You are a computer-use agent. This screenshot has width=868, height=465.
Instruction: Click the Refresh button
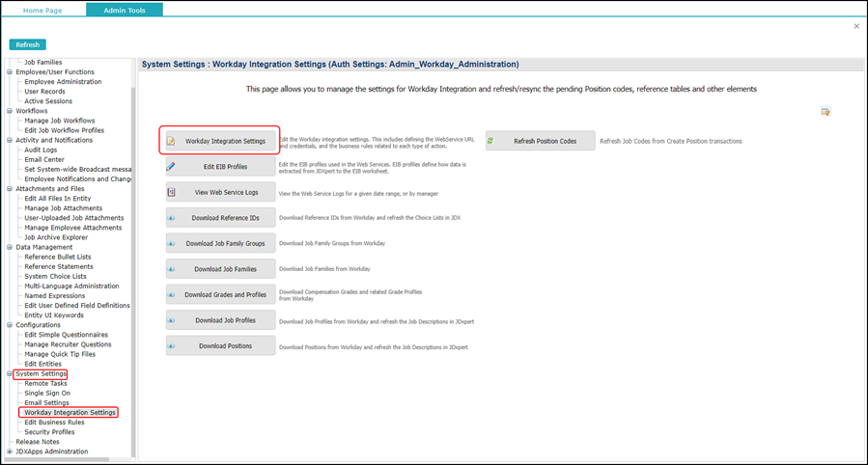tap(28, 44)
